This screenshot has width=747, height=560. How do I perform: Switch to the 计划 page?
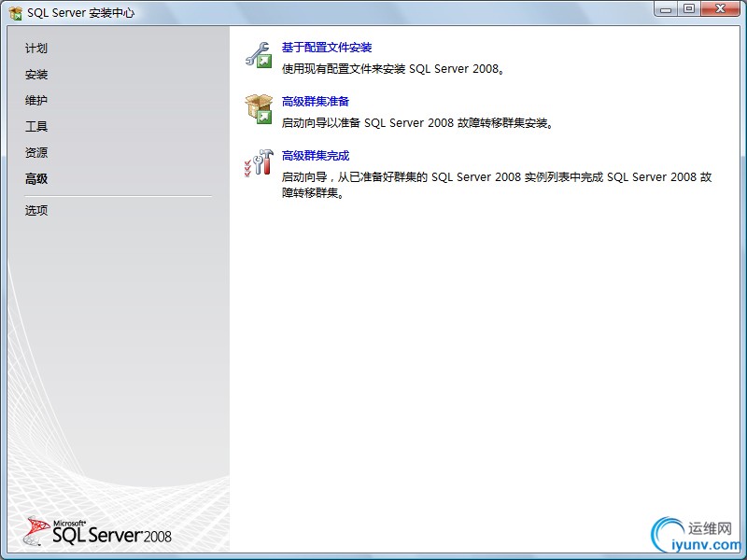pos(36,49)
